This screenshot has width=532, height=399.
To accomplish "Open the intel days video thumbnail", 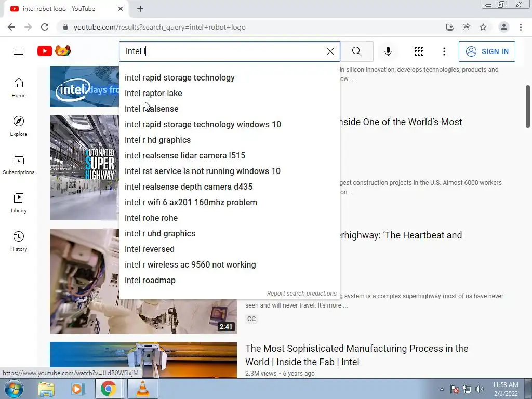I will (84, 87).
